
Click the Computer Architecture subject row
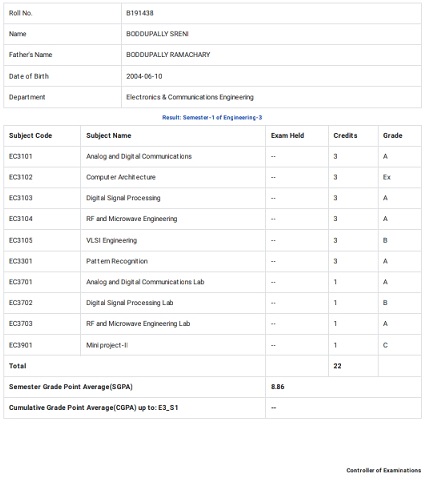click(212, 177)
